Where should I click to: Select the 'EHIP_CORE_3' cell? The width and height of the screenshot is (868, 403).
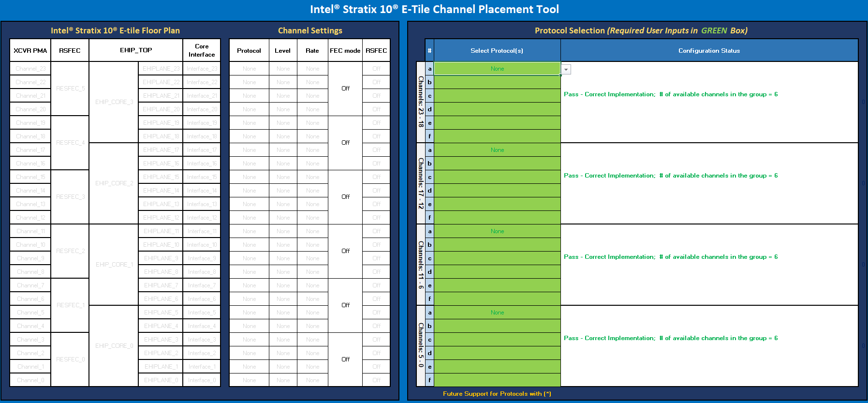(114, 102)
